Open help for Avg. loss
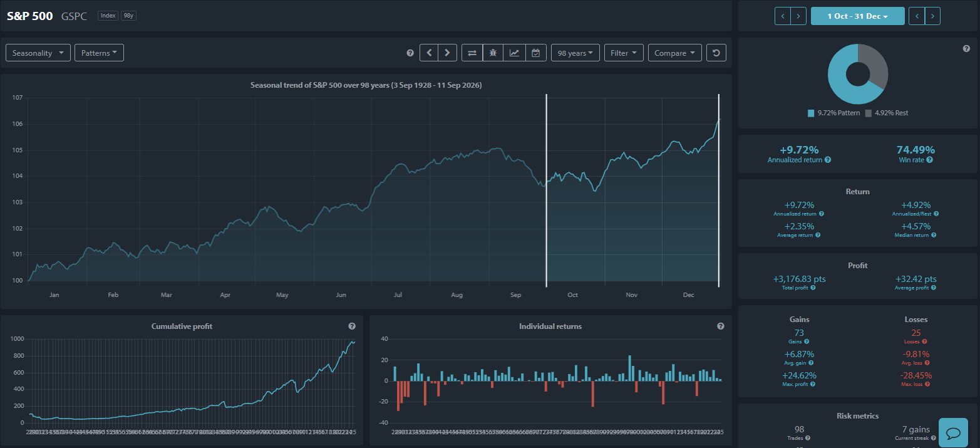This screenshot has height=448, width=980. [927, 363]
